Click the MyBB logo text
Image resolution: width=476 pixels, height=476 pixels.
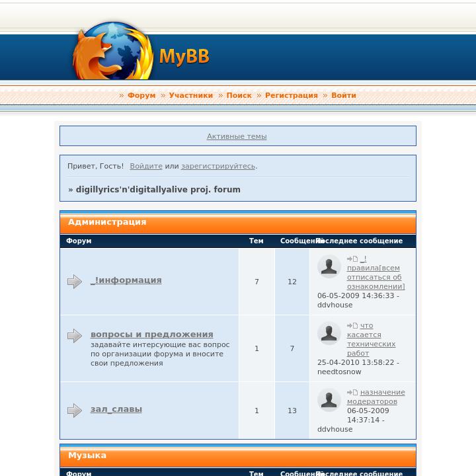[x=184, y=57]
